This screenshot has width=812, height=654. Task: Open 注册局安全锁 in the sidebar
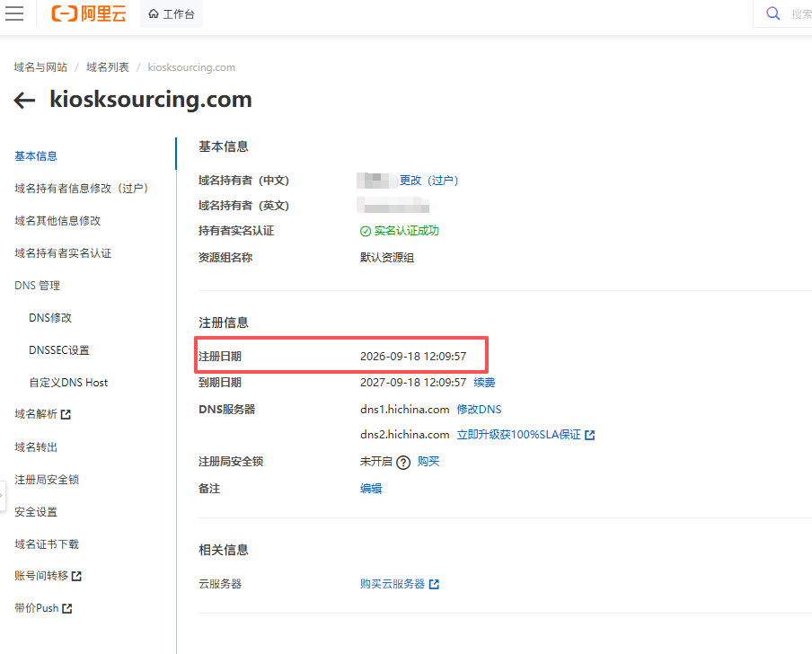click(x=47, y=480)
